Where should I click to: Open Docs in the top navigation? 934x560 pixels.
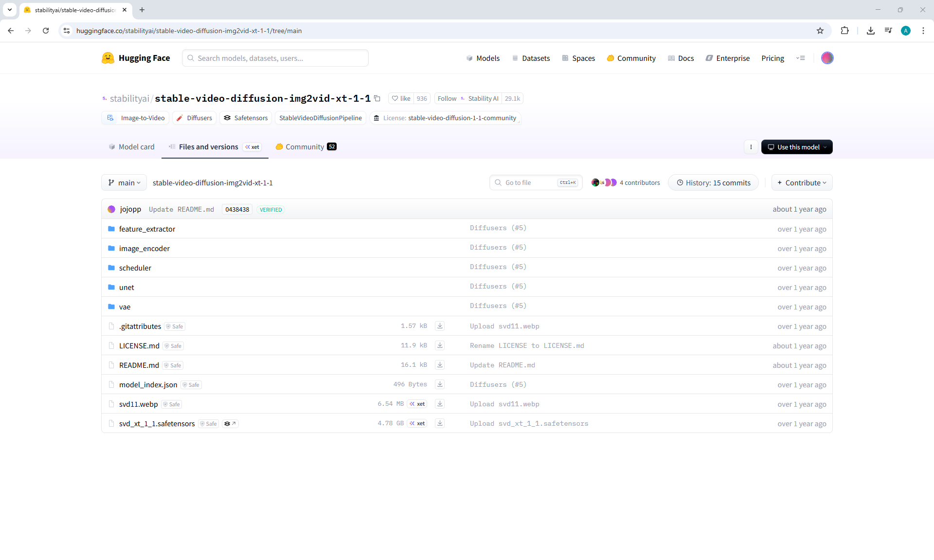tap(681, 58)
